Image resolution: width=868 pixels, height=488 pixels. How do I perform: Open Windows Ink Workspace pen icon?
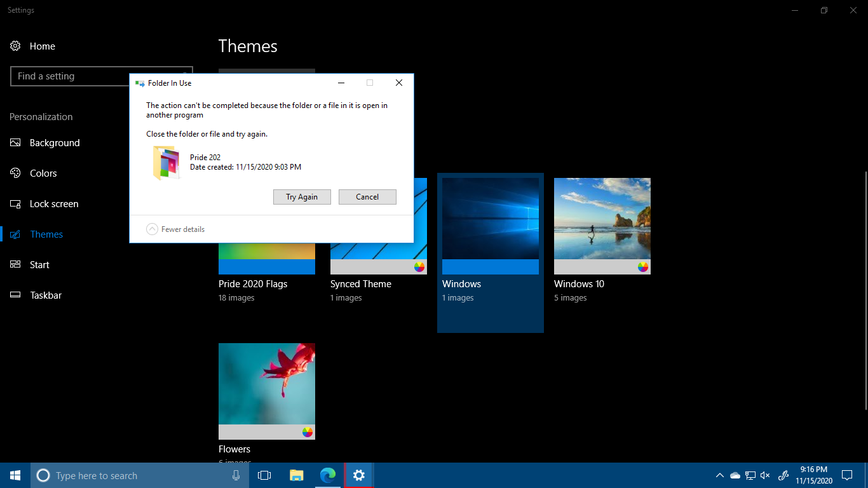point(783,475)
